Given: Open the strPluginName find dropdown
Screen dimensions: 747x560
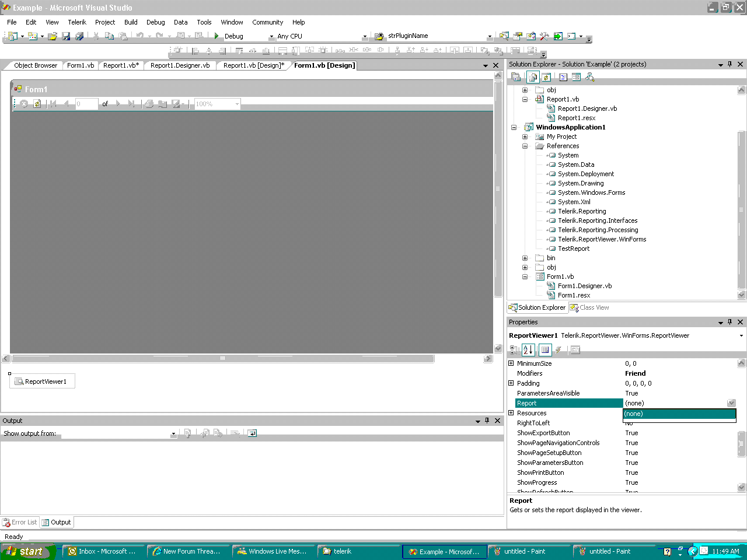Looking at the screenshot, I should click(x=489, y=37).
